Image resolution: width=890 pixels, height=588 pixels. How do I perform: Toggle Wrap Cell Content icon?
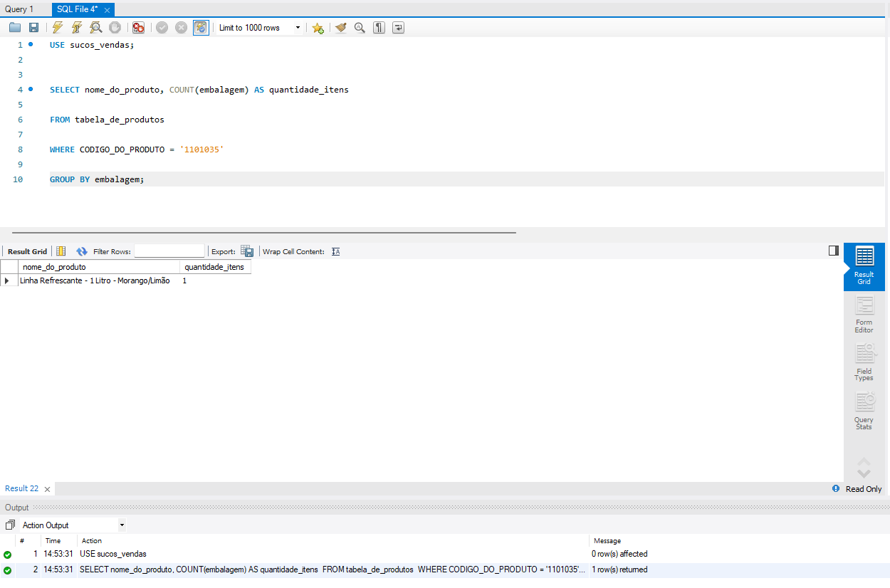(336, 251)
